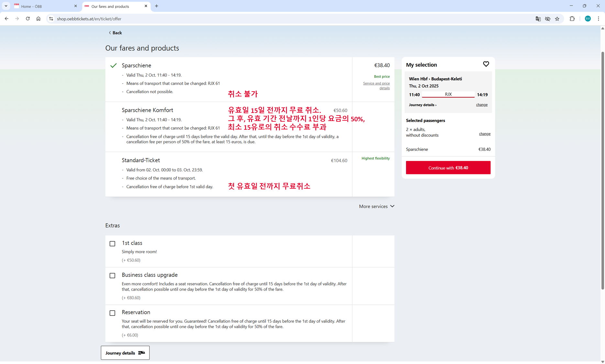Choose the Sparschiene Komfort fare

point(228,127)
